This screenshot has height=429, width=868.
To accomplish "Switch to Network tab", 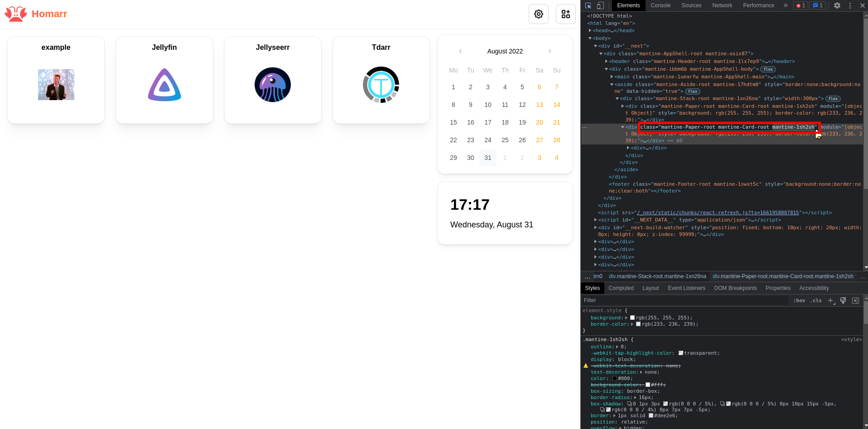I will coord(722,5).
